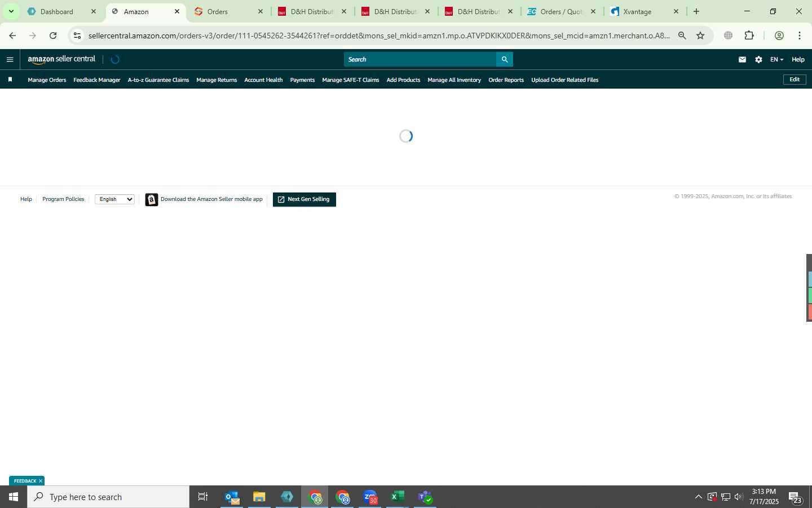Open Task View on the taskbar

203,497
